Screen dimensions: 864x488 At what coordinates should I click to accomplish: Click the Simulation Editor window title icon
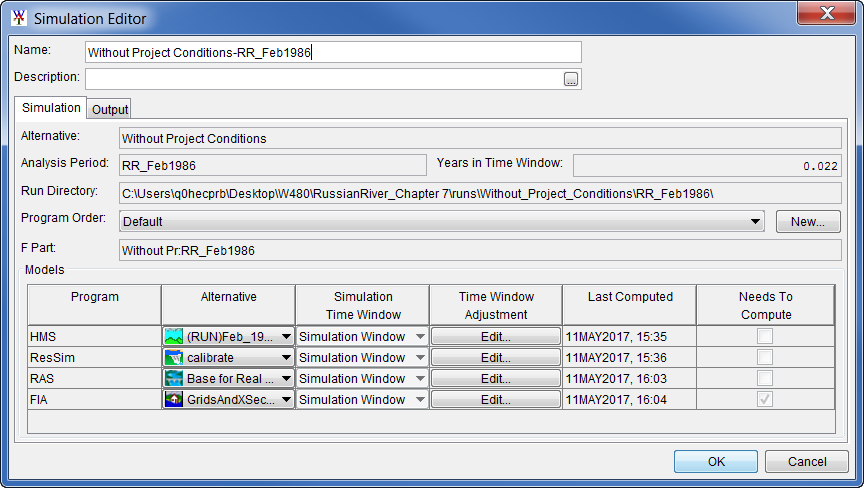point(19,18)
